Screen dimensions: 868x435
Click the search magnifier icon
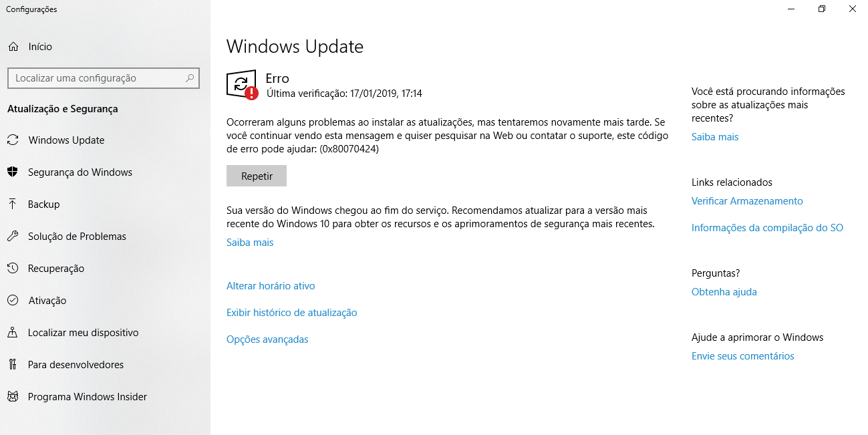tap(190, 78)
